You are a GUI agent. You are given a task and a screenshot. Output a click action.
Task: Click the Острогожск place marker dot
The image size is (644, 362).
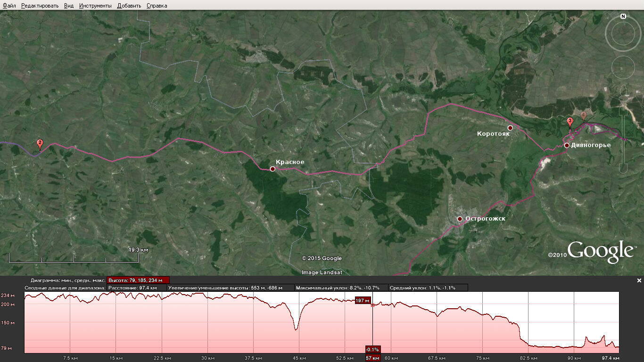pos(460,219)
